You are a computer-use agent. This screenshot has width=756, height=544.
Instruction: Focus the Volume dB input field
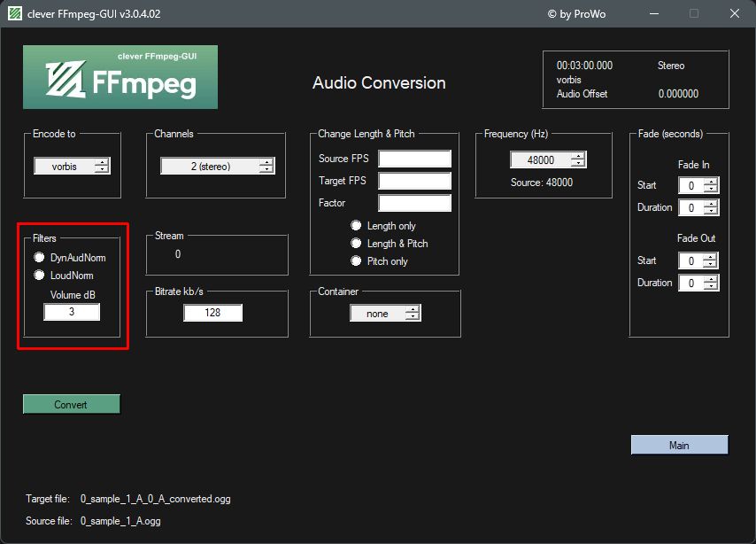point(72,312)
